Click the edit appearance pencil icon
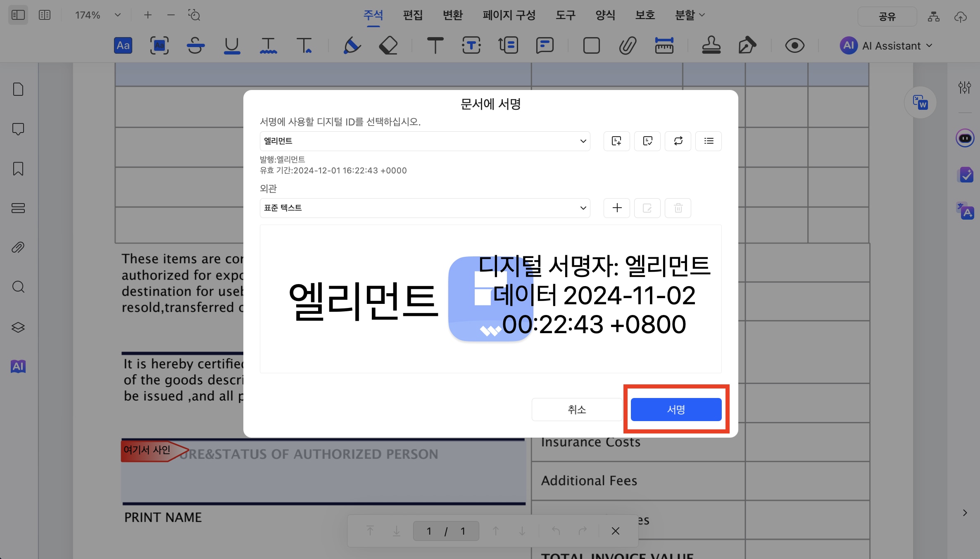 (647, 207)
